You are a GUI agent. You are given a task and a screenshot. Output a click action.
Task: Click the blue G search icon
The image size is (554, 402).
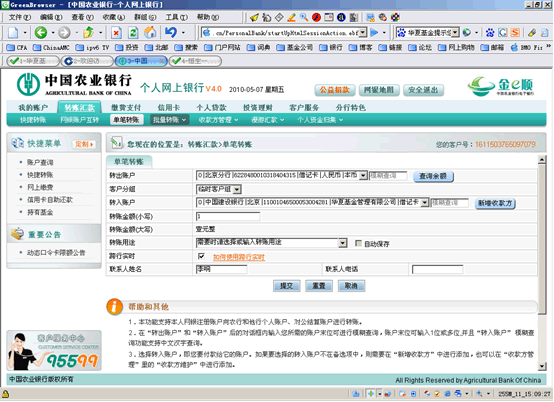(502, 33)
